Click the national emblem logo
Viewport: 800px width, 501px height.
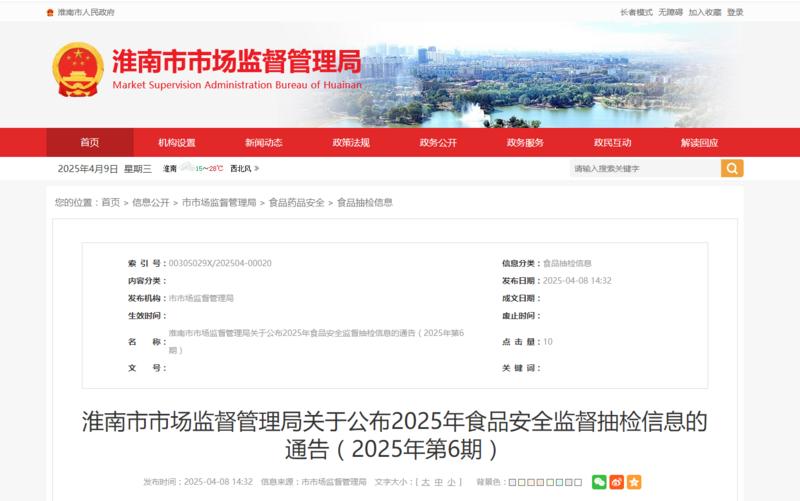point(78,69)
